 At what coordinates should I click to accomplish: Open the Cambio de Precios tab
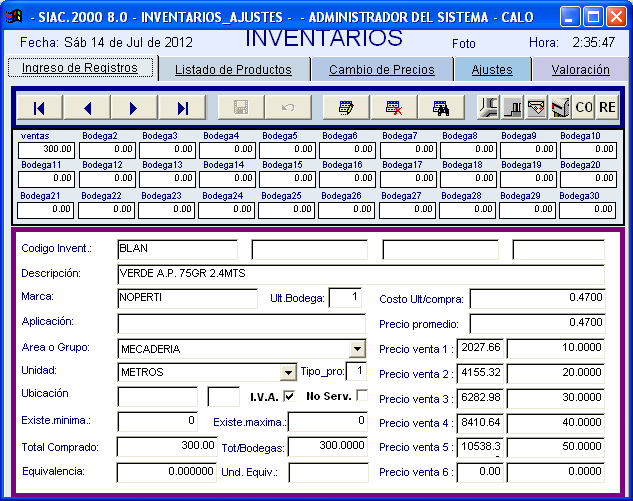[381, 70]
